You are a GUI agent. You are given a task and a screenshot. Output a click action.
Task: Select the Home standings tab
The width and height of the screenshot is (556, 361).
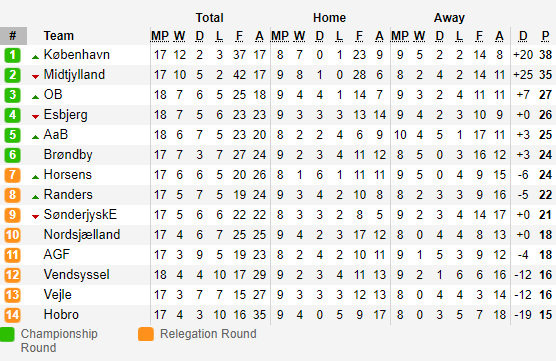(329, 18)
